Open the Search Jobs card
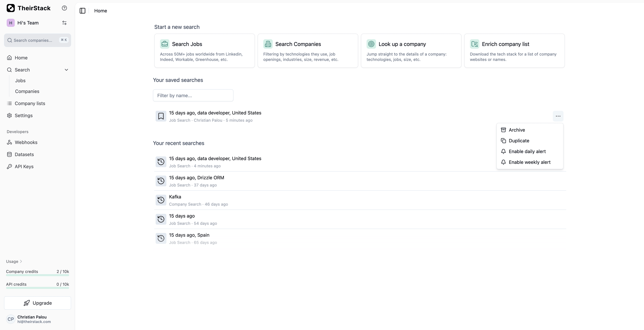 point(204,51)
